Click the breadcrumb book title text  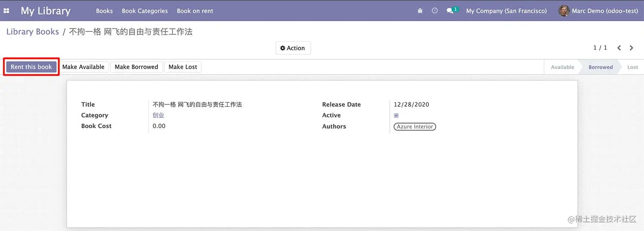tap(131, 32)
